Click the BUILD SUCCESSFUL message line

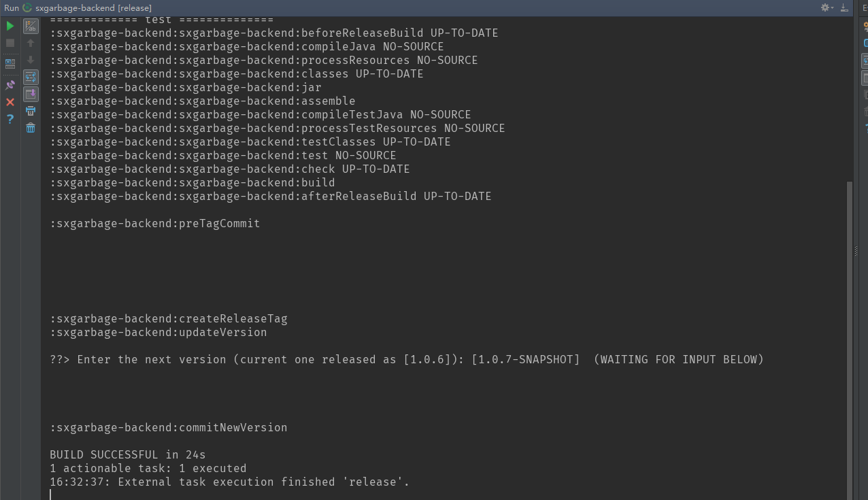pos(127,454)
